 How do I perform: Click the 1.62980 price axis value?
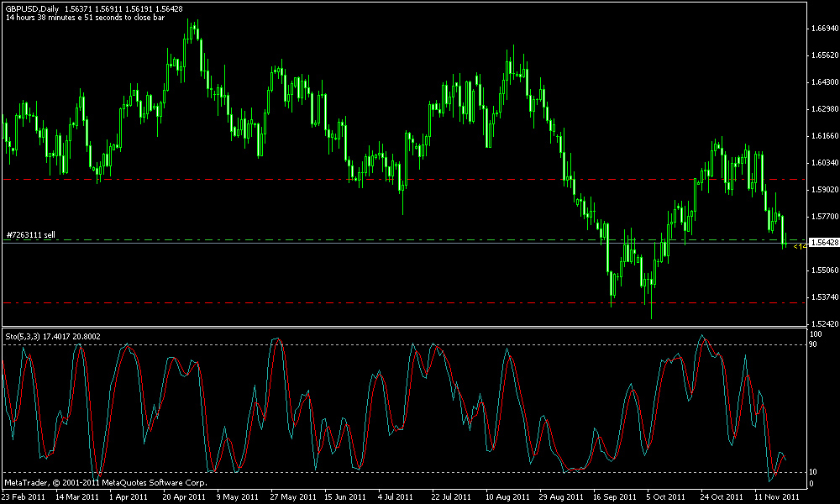[x=825, y=109]
